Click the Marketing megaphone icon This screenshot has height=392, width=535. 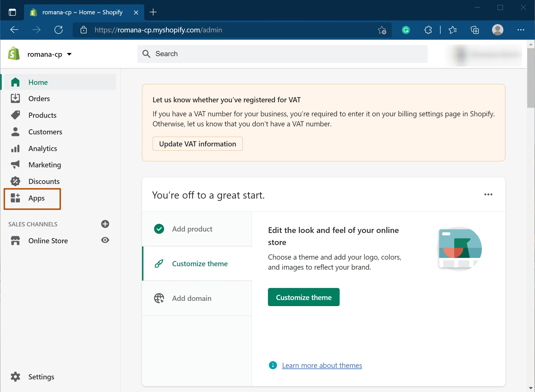point(15,164)
